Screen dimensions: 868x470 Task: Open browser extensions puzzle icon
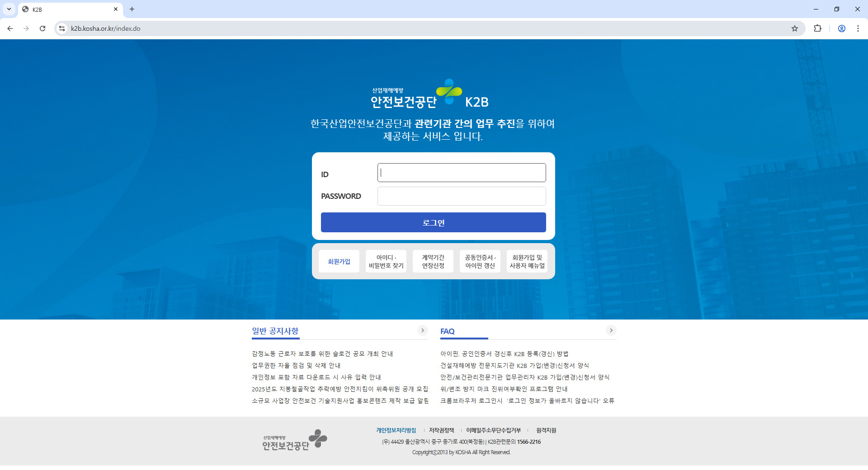point(817,28)
